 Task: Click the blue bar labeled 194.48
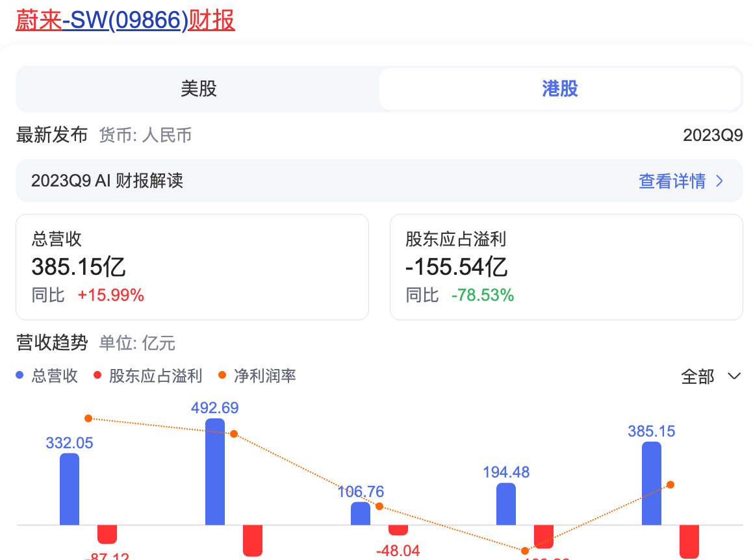[506, 504]
